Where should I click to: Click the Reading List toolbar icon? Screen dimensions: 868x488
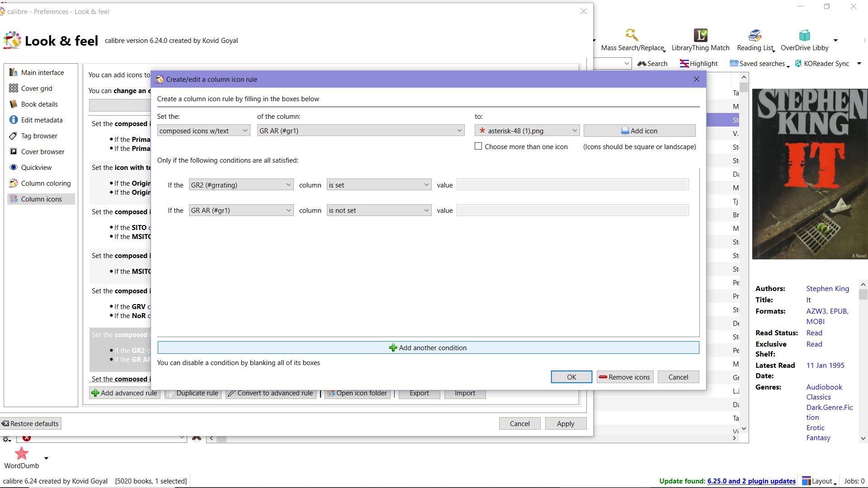[x=755, y=35]
